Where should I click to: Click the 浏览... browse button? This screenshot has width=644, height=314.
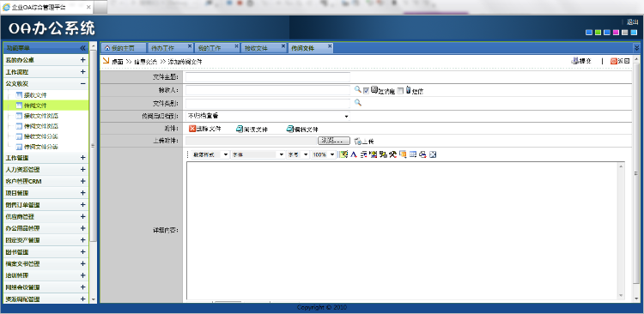tap(333, 141)
